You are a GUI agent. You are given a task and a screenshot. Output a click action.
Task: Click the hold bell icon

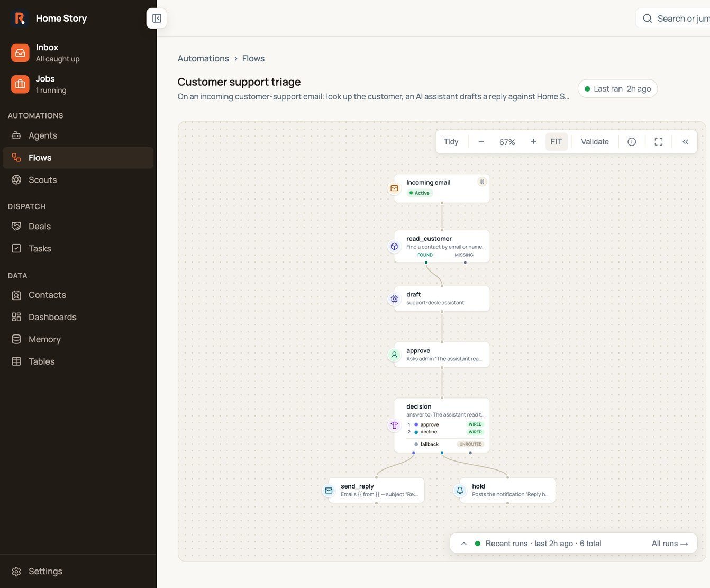[x=460, y=491]
